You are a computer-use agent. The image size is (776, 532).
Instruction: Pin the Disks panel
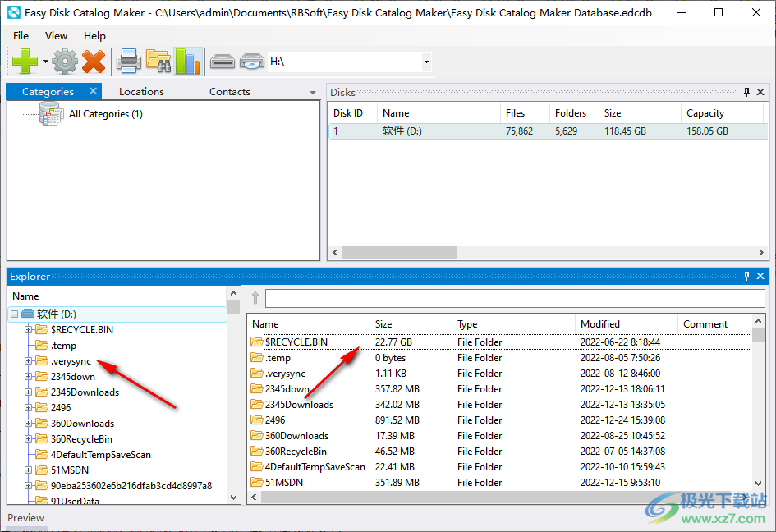(x=746, y=92)
